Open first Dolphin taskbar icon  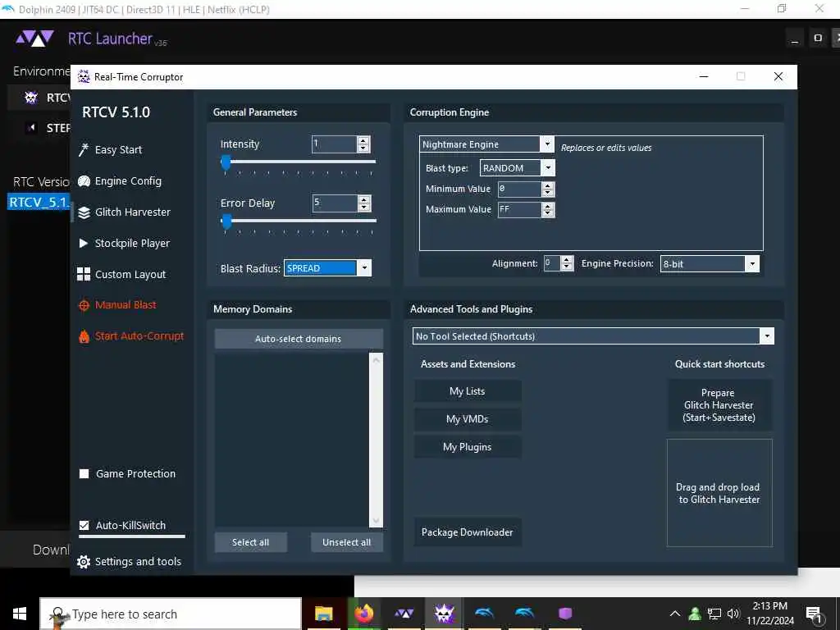484,614
